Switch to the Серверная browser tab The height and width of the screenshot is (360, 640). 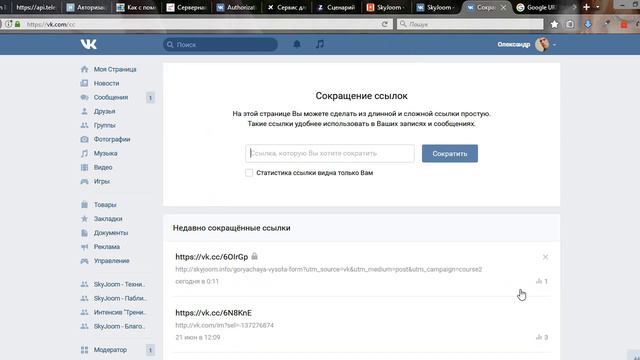[186, 7]
